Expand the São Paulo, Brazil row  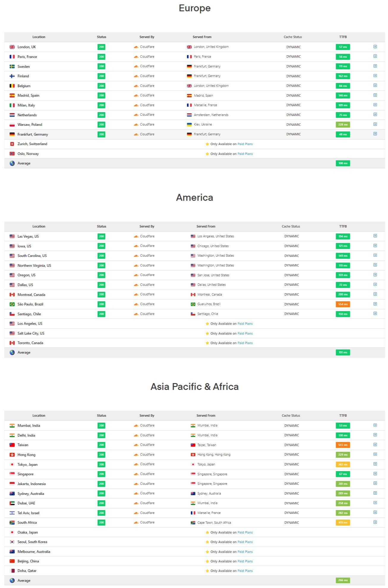[375, 304]
